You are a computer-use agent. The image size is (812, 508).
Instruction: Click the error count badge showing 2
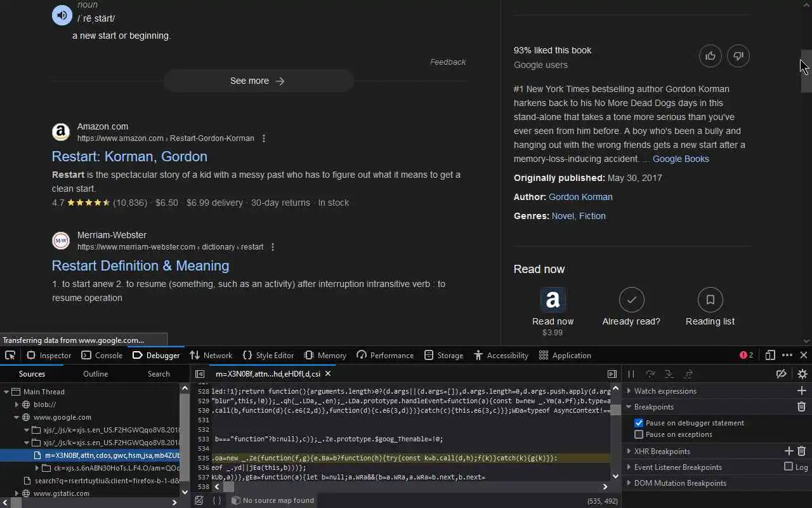pos(746,355)
